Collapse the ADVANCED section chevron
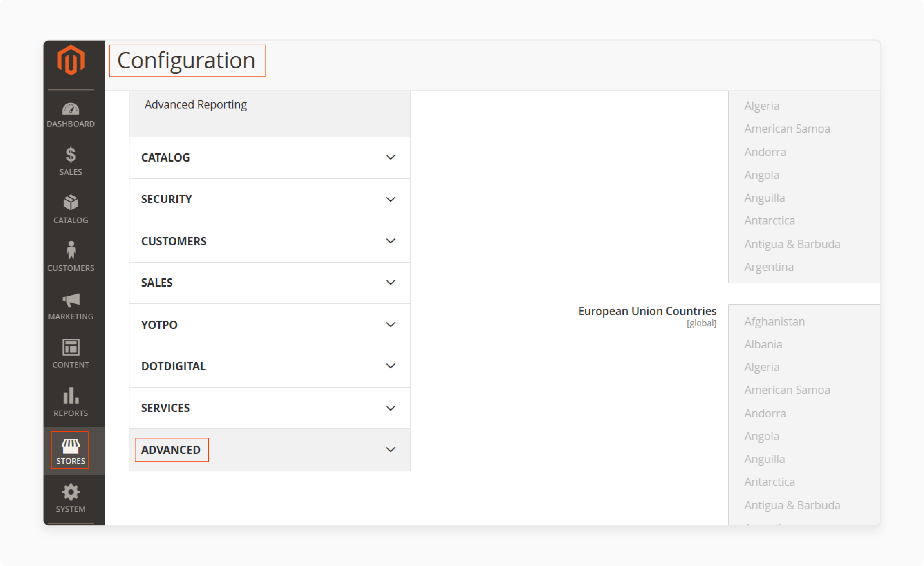This screenshot has height=566, width=924. click(391, 450)
